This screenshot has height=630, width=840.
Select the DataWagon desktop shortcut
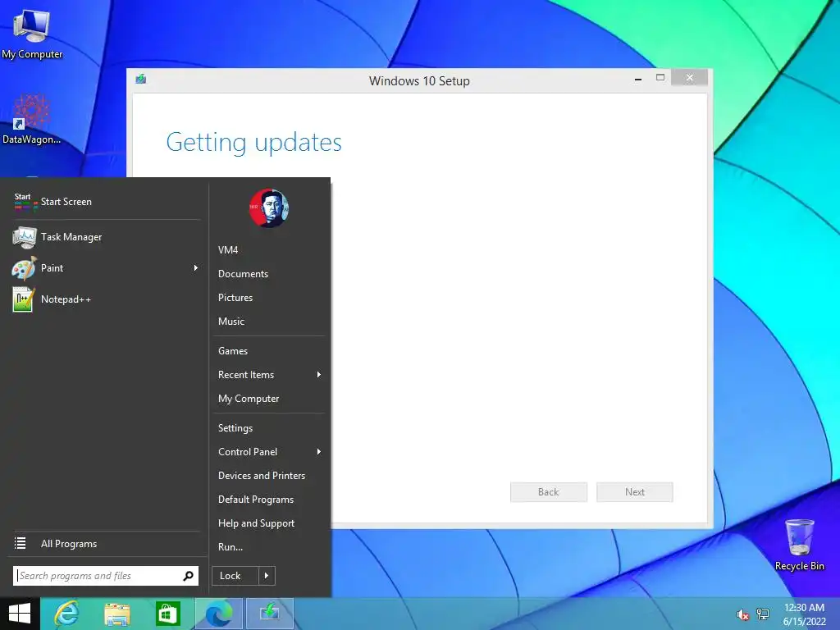[31, 120]
